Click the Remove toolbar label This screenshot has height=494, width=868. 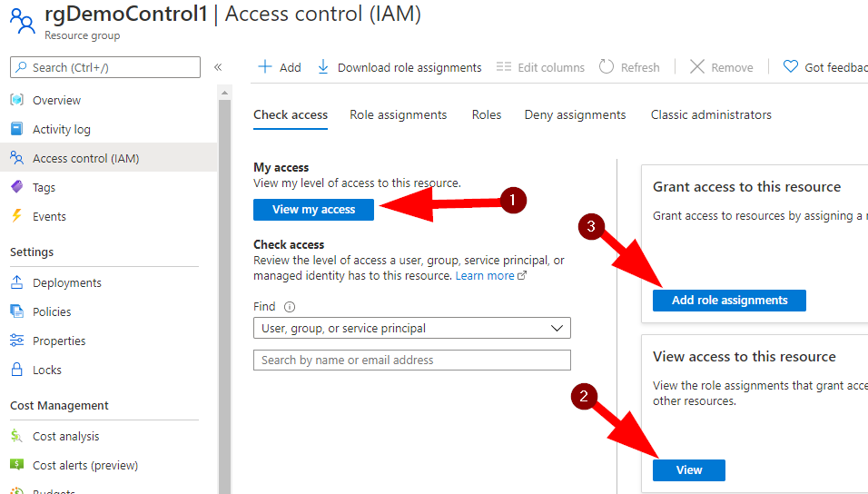point(732,67)
